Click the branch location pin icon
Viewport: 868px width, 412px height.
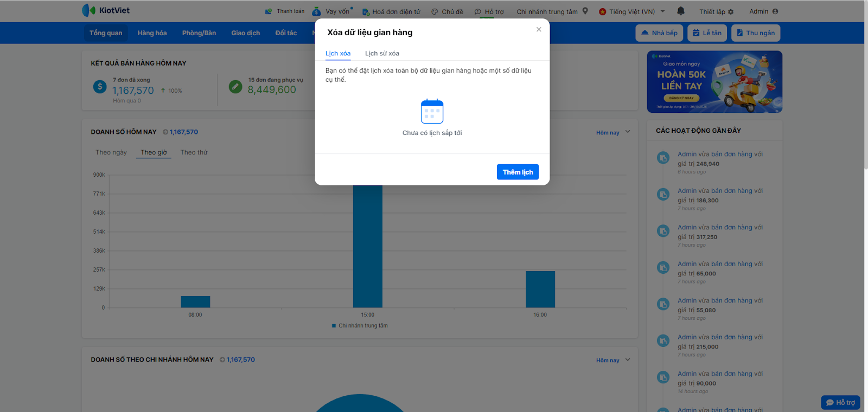click(x=585, y=11)
